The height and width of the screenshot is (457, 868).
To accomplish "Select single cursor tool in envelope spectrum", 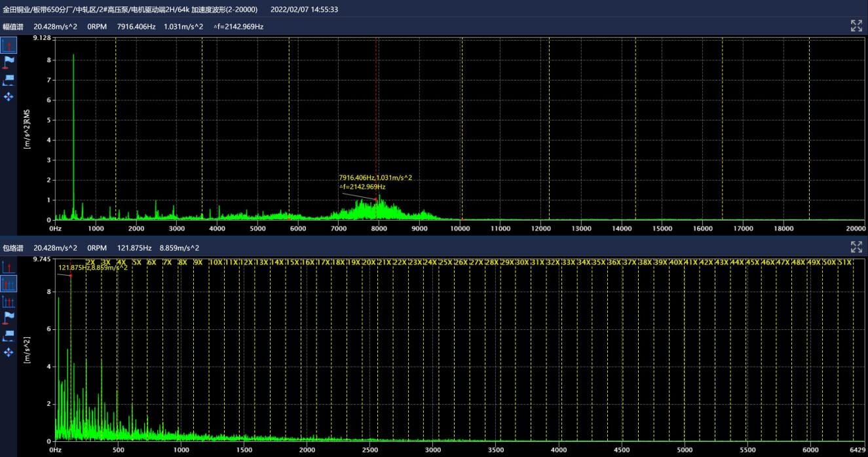I will (x=9, y=267).
